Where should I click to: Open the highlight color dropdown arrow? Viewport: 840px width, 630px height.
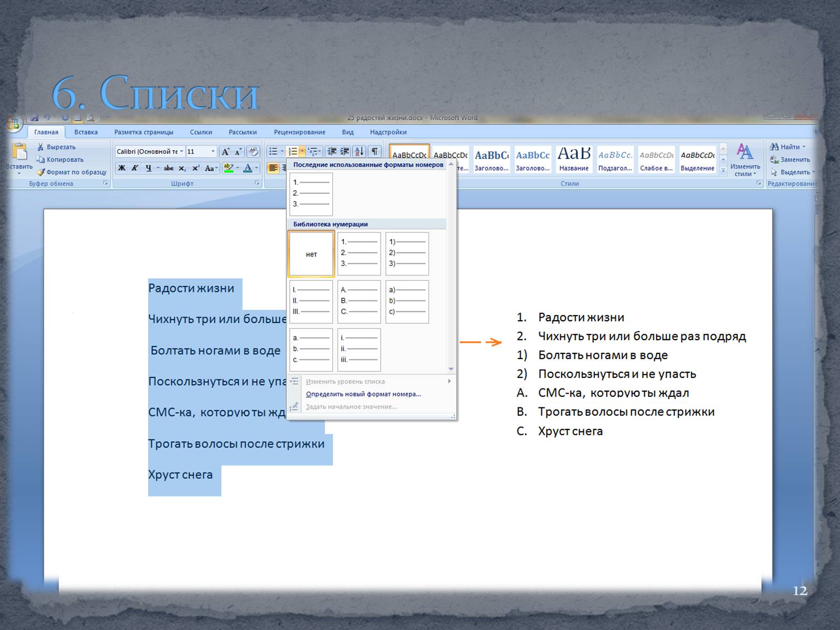tap(237, 168)
